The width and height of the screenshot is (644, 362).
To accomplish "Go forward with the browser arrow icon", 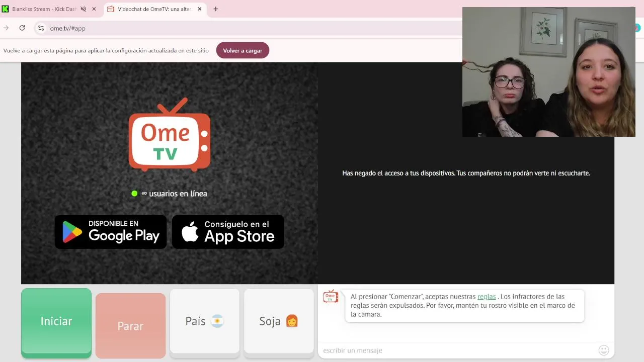I will tap(6, 28).
